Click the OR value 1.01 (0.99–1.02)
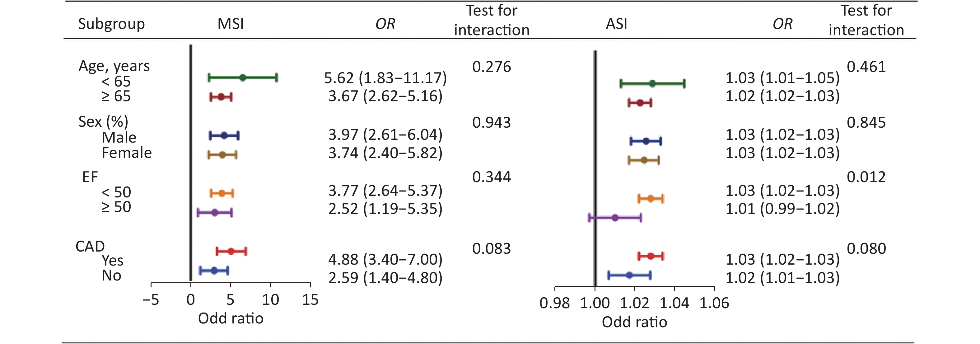The height and width of the screenshot is (344, 980). pyautogui.click(x=782, y=209)
